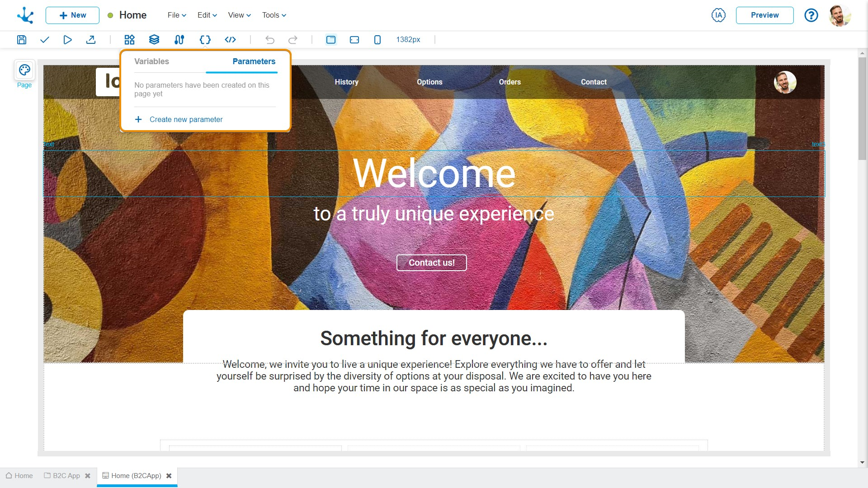The image size is (868, 488).
Task: Switch to the Variables tab
Action: click(151, 61)
